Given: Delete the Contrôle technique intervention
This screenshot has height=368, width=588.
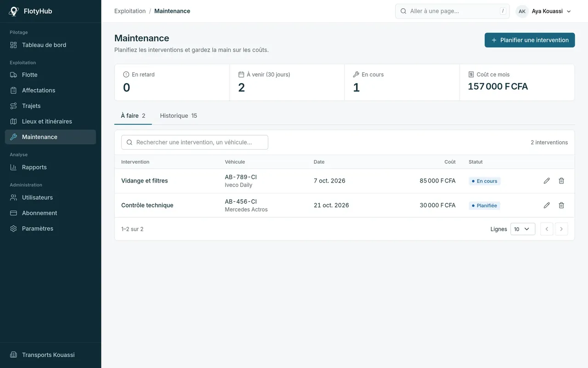Looking at the screenshot, I should click(x=561, y=205).
